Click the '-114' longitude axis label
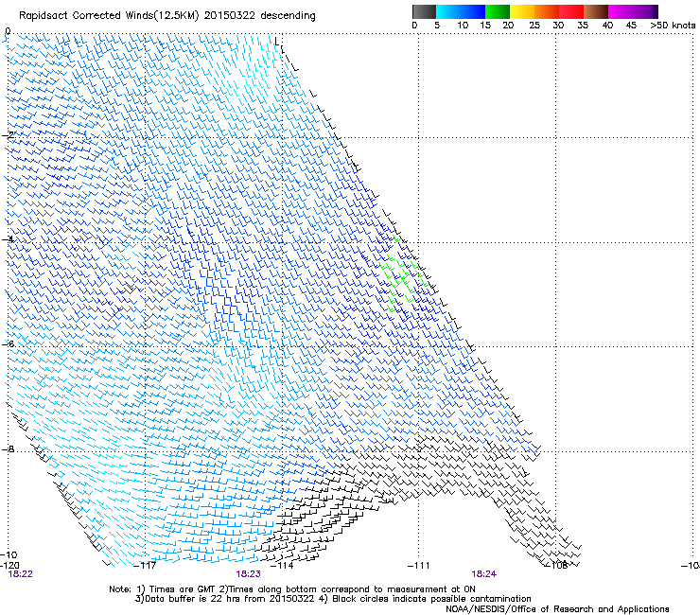Viewport: 700px width, 615px height. point(282,566)
